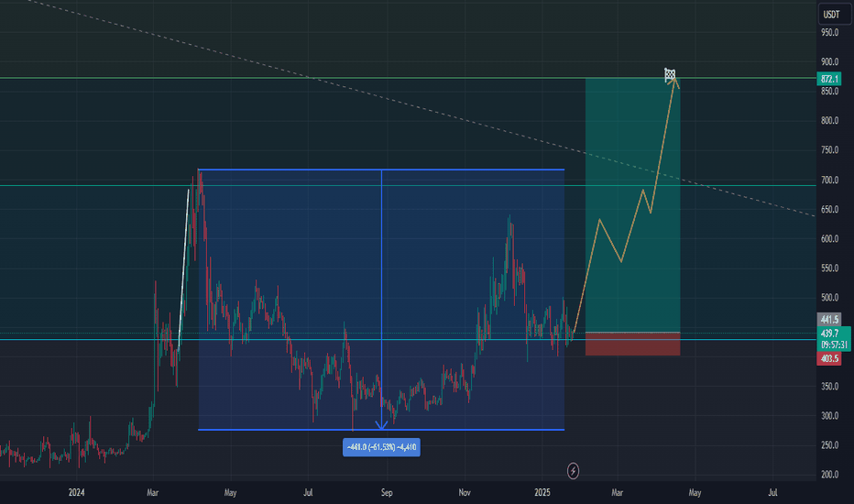This screenshot has height=504, width=854.
Task: Click the 500.0 price scale value
Action: tap(830, 298)
